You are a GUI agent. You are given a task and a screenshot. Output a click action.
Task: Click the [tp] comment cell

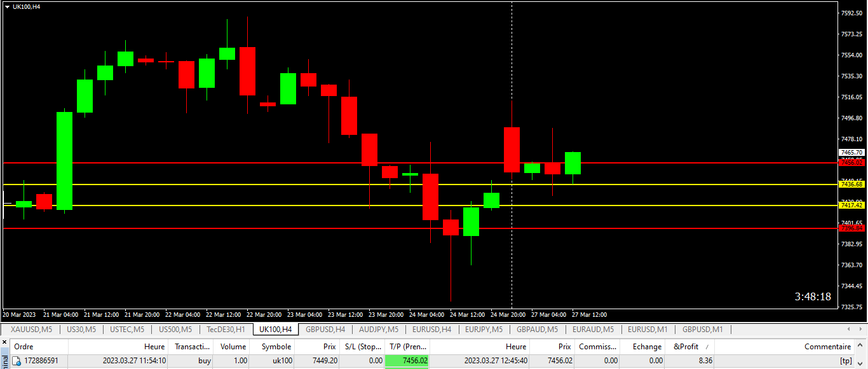click(x=846, y=361)
